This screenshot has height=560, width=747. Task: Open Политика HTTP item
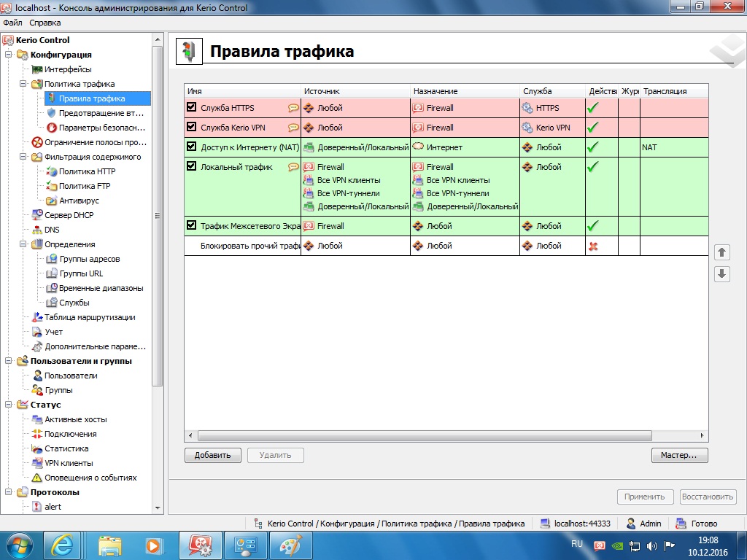80,171
